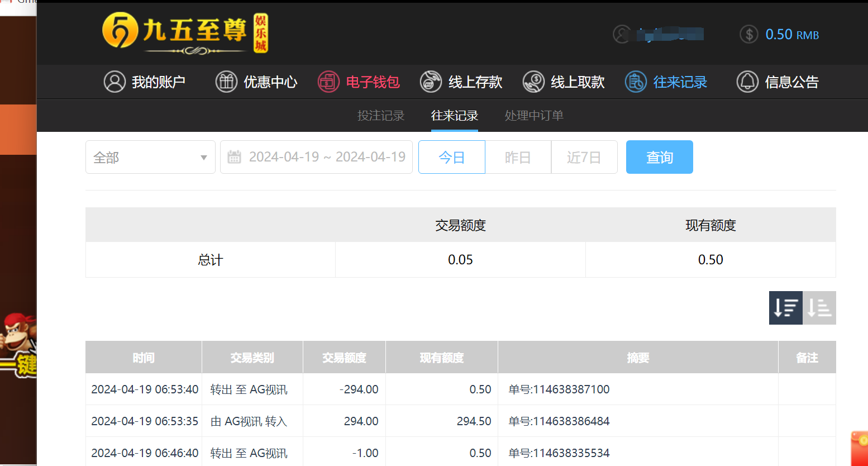Select 今日 date filter

click(x=452, y=157)
